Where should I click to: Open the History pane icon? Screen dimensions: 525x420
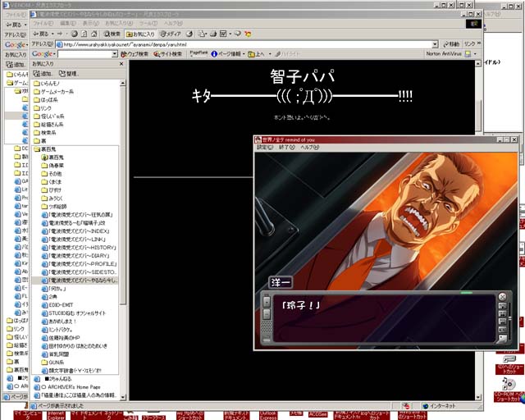[x=189, y=34]
